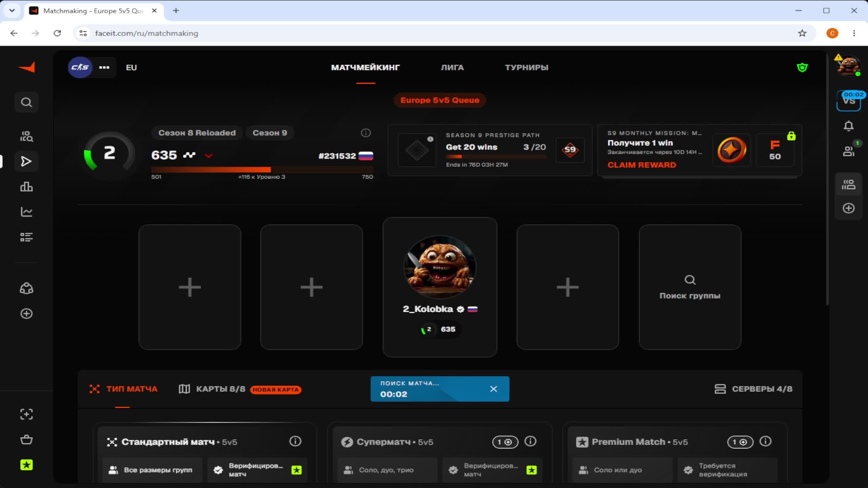Click the plus-circle icon in the right sidebar

pos(849,208)
